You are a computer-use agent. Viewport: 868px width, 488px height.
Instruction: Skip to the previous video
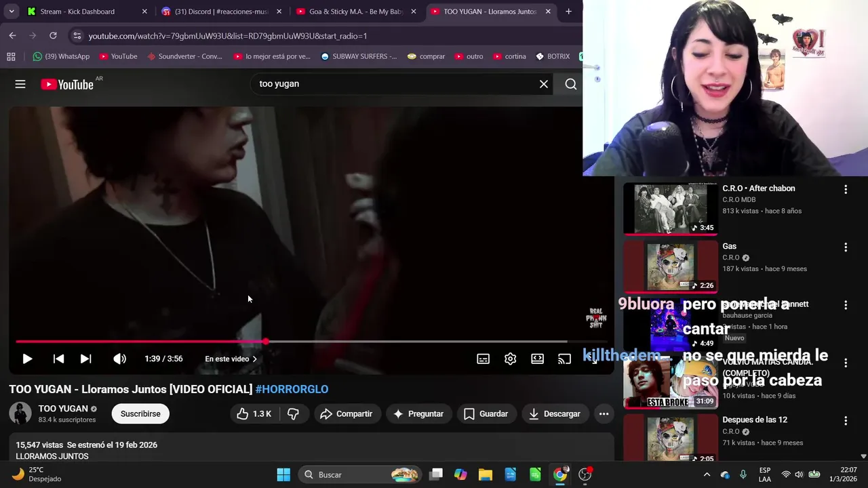point(58,359)
